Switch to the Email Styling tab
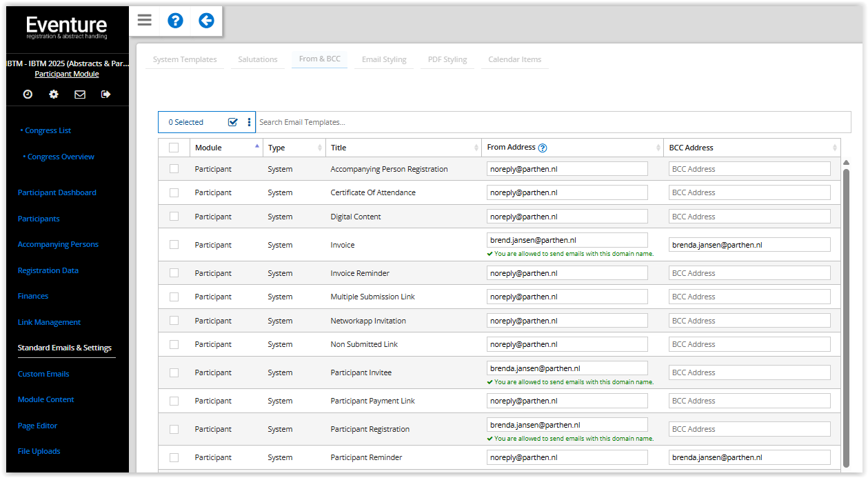This screenshot has height=478, width=868. (384, 59)
